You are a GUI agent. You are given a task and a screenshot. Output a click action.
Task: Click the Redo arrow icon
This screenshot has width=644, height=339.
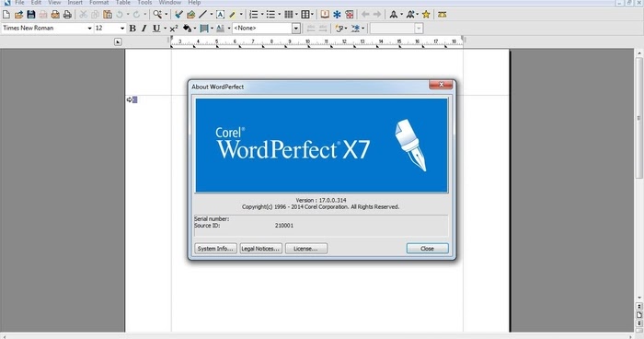136,15
